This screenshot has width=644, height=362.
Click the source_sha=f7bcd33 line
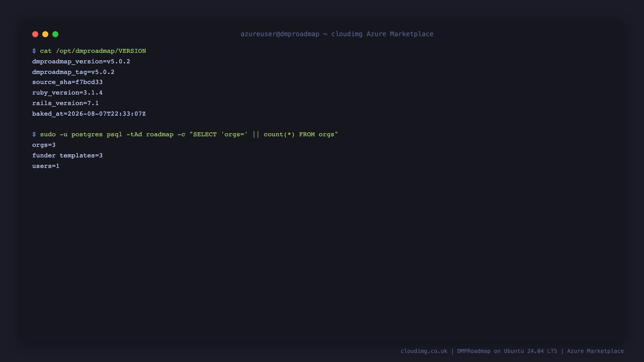(67, 82)
